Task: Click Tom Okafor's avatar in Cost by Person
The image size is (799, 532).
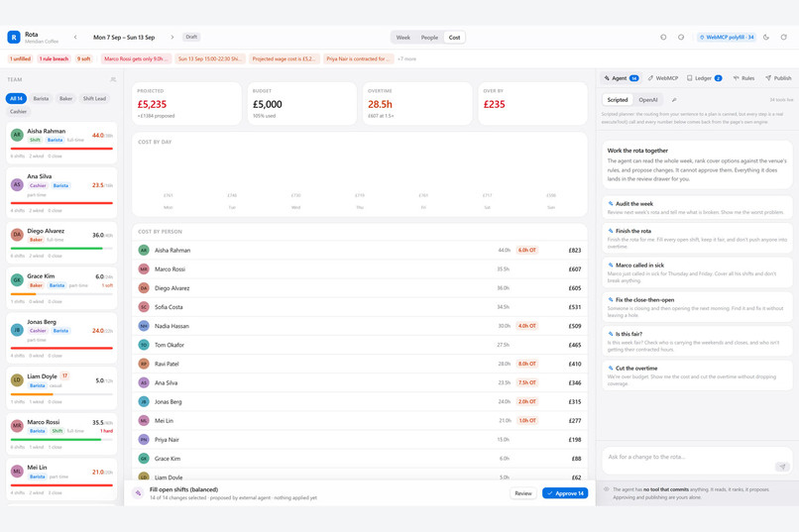Action: (144, 345)
